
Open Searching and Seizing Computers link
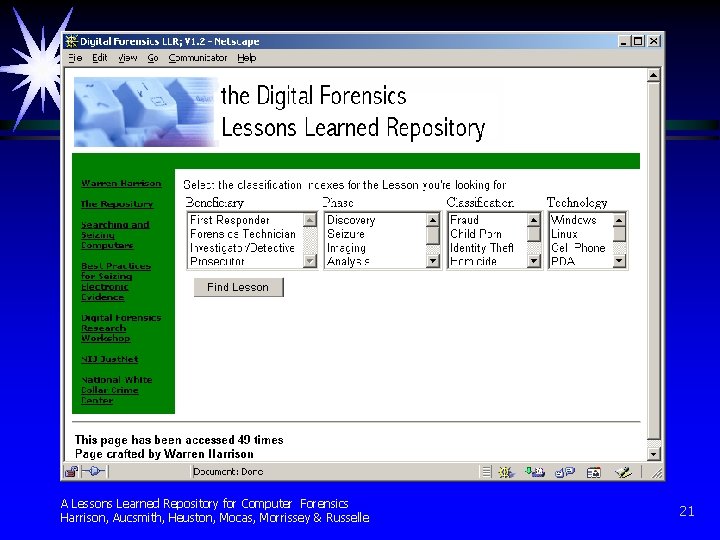(x=115, y=235)
